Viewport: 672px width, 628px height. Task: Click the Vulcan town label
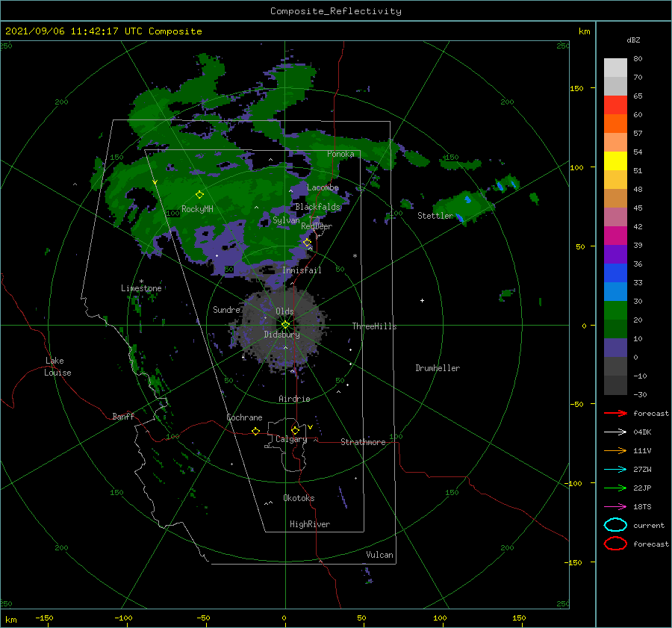380,555
